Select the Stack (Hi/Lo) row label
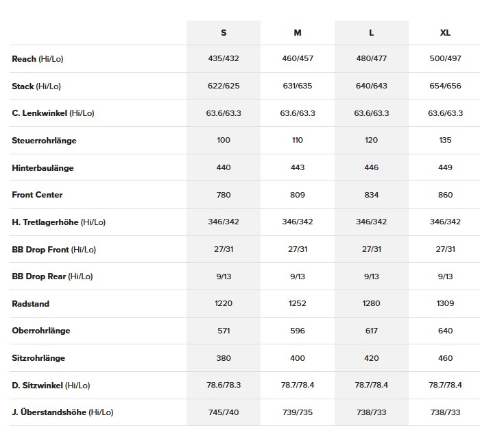This screenshot has height=448, width=480. pos(36,86)
